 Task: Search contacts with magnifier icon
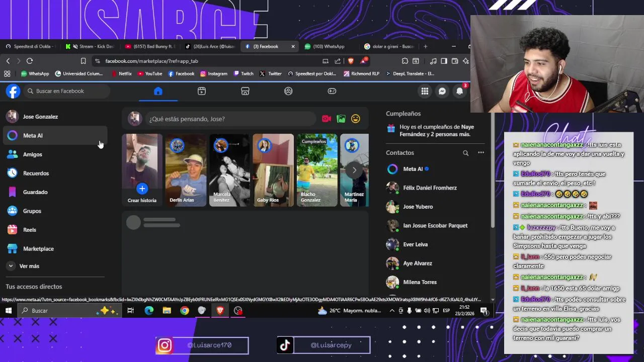(x=465, y=153)
